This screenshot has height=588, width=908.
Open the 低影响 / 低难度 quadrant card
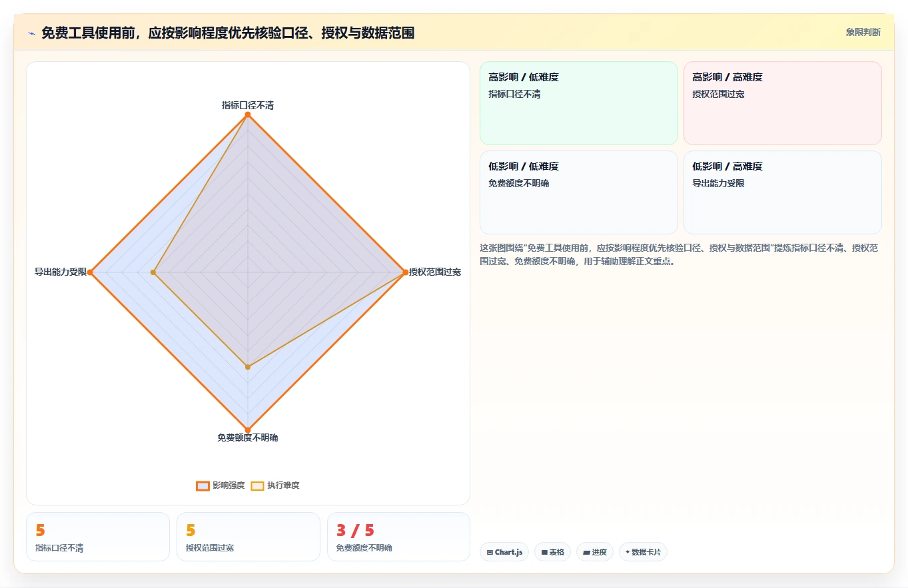tap(579, 192)
